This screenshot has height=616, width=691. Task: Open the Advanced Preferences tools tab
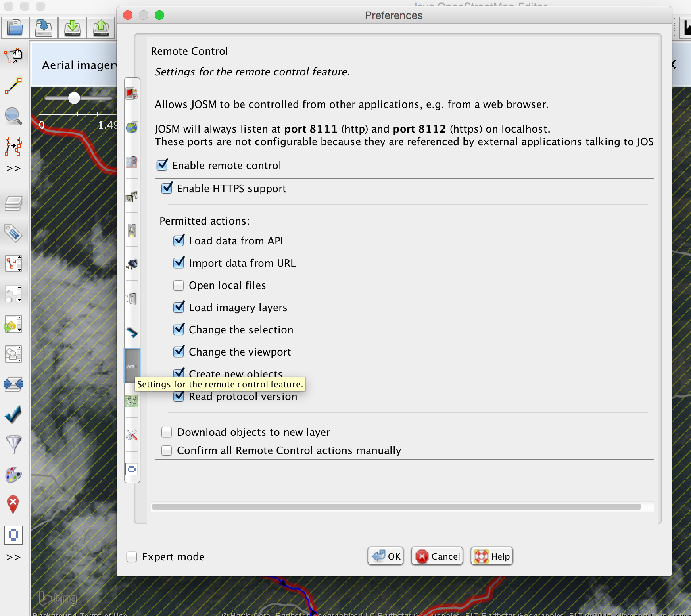pos(132,435)
